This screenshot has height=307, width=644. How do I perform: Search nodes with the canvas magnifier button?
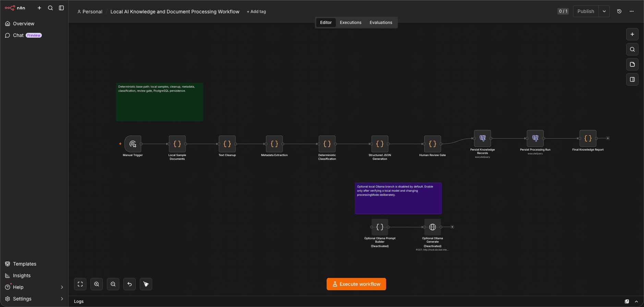632,49
